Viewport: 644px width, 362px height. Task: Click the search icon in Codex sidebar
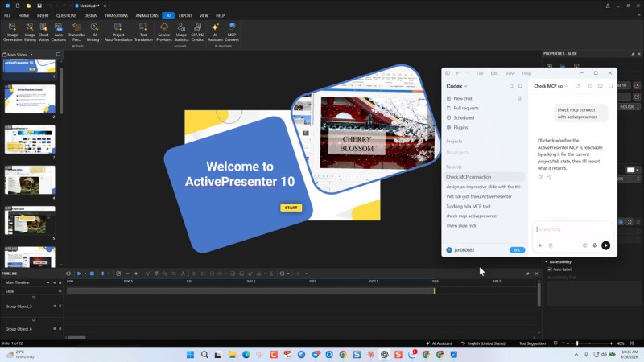(511, 86)
